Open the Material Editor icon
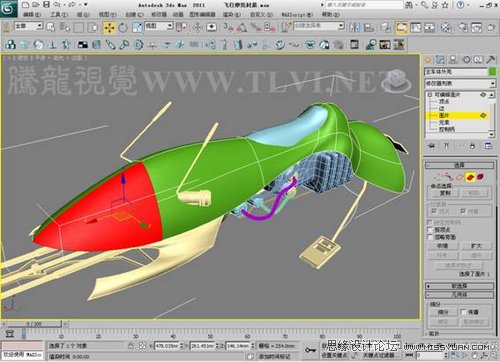500x362 pixels. click(x=446, y=27)
